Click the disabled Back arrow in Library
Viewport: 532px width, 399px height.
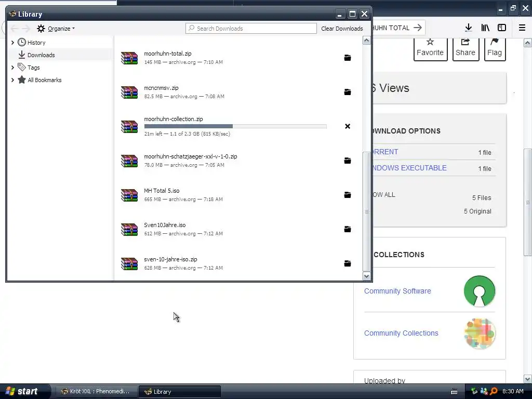point(15,29)
